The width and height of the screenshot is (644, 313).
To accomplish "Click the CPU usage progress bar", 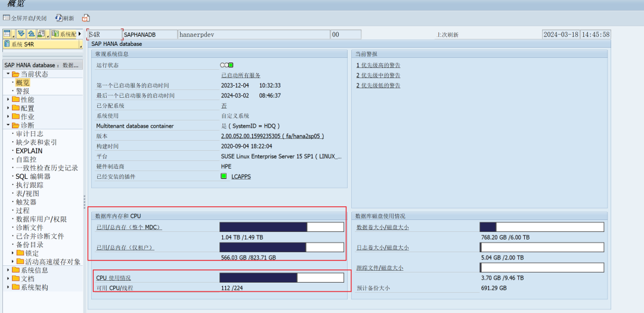I will [281, 278].
